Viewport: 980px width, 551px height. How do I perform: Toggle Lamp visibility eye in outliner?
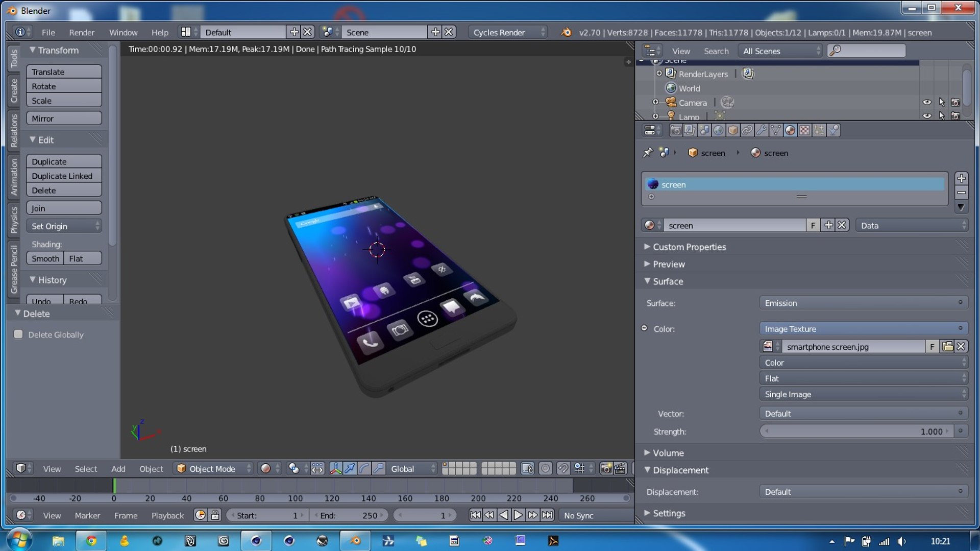927,116
